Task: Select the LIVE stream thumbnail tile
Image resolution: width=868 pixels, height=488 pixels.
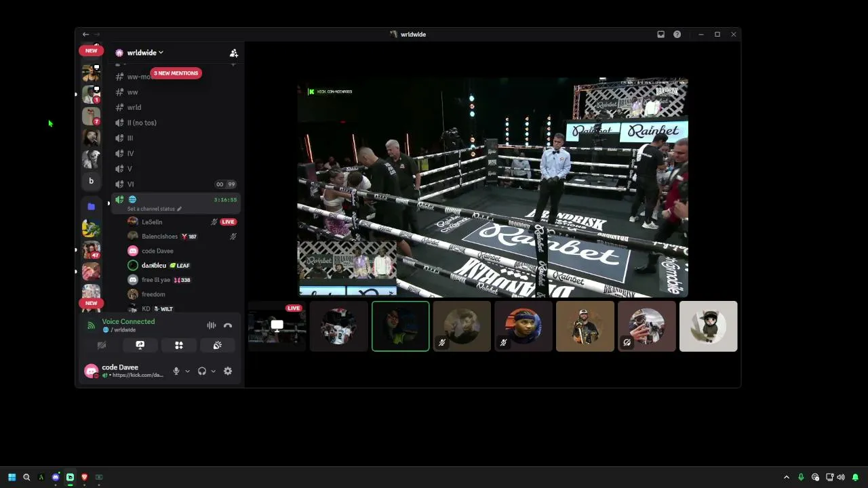Action: [277, 327]
